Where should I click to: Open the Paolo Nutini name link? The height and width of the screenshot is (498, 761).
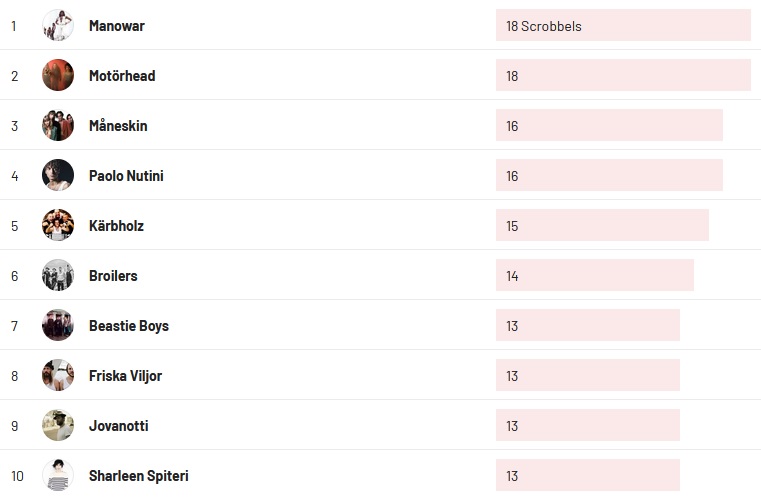(126, 176)
